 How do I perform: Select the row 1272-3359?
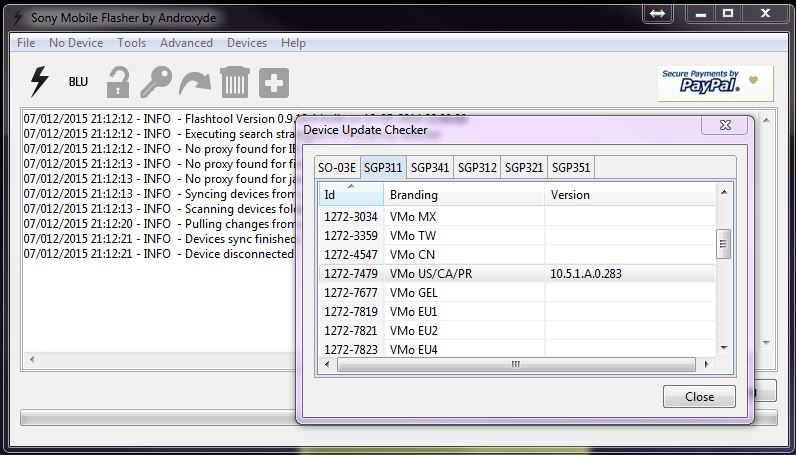pyautogui.click(x=517, y=236)
